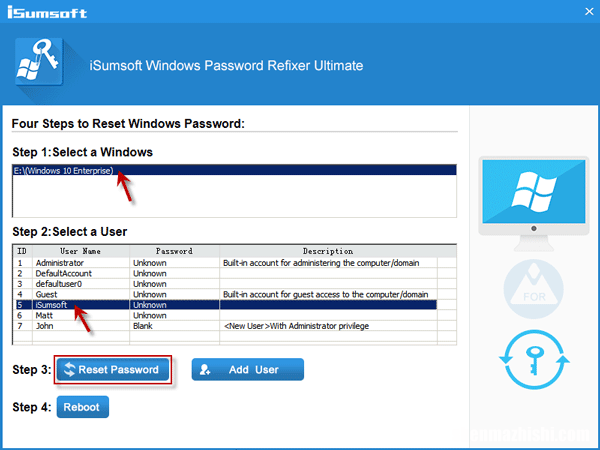Close the Password Refixer window
The image size is (600, 450).
[583, 11]
